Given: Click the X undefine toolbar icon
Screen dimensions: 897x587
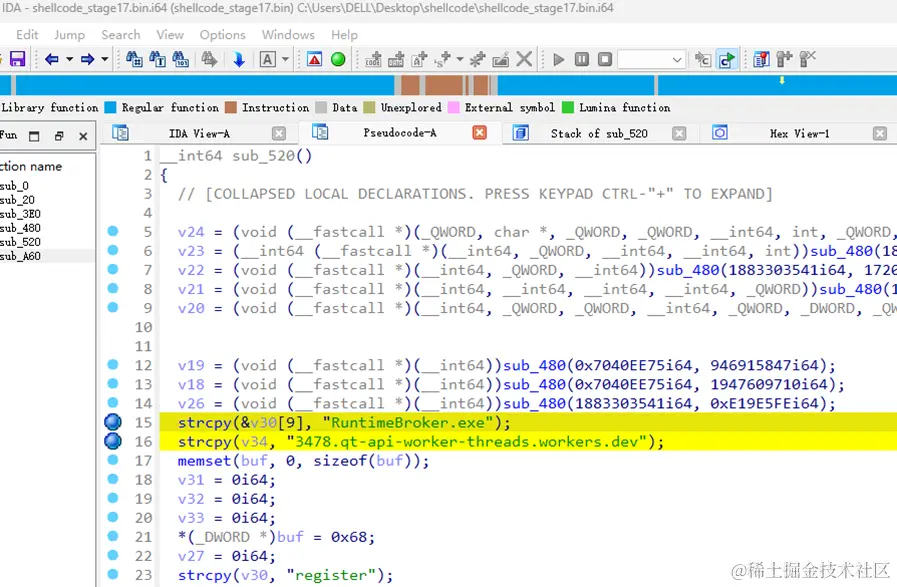Looking at the screenshot, I should (x=524, y=59).
